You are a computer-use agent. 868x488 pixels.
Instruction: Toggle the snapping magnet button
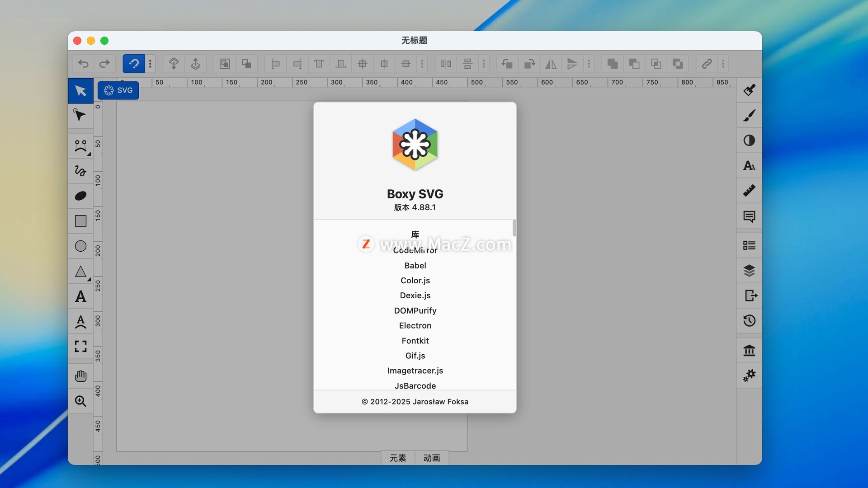pos(134,64)
